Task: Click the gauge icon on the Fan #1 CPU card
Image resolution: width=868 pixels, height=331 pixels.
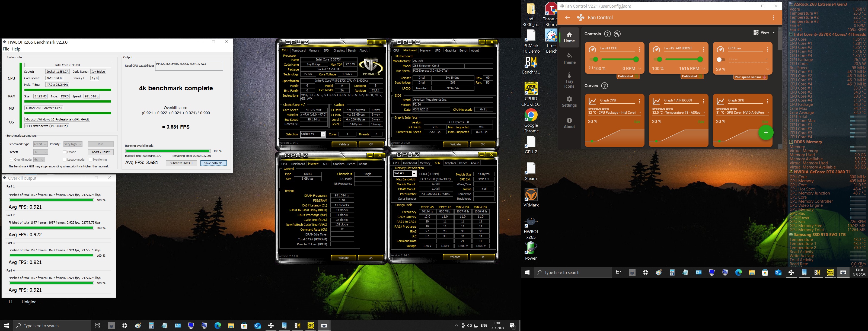Action: (x=592, y=50)
